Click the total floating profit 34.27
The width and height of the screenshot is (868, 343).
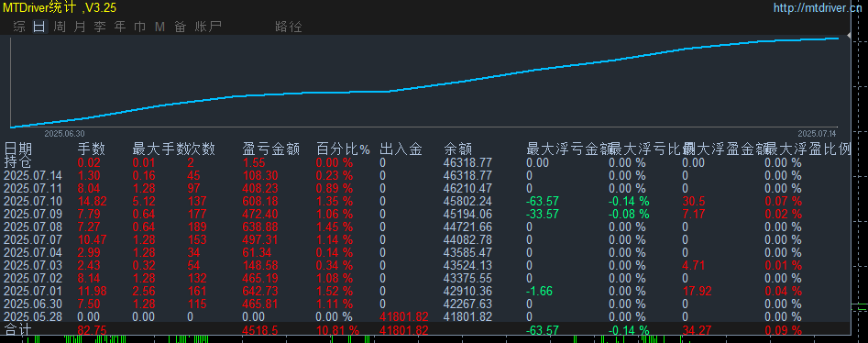point(697,330)
